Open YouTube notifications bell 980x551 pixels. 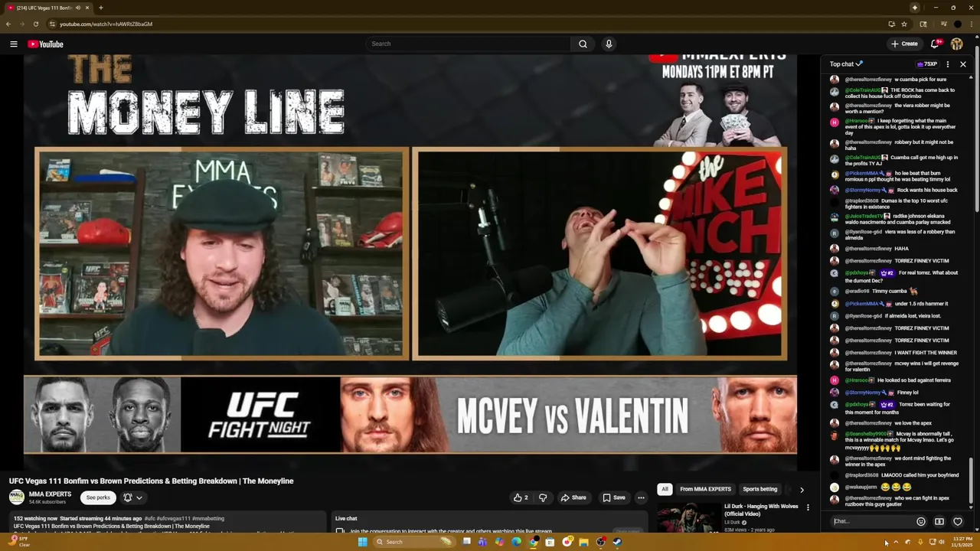(x=935, y=44)
